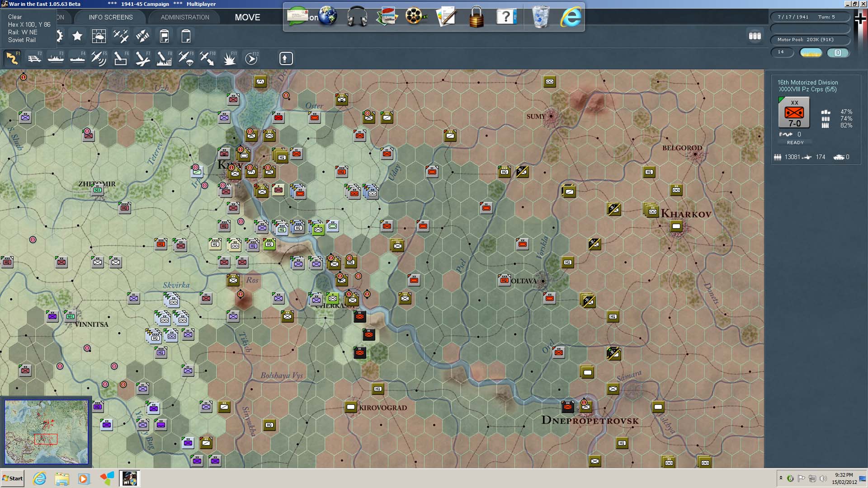Click the 7-0 unit counter in side panel
This screenshot has height=488, width=868.
(794, 113)
